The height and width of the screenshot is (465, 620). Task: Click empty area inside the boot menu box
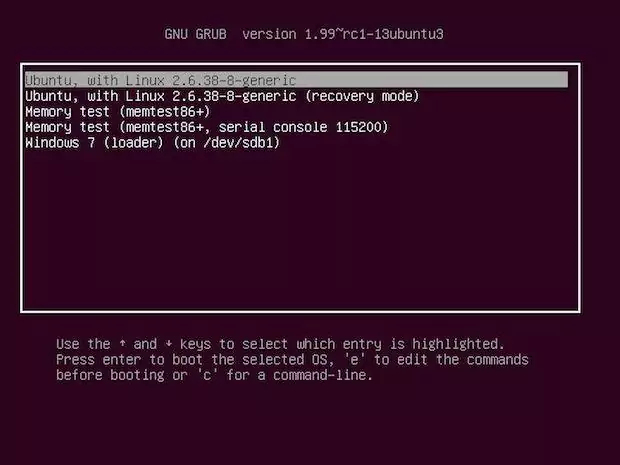(301, 229)
